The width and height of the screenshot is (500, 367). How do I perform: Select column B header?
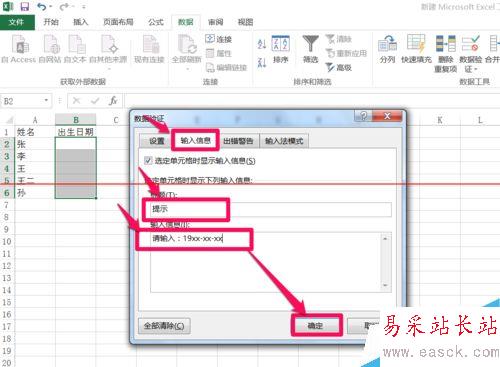[76, 120]
